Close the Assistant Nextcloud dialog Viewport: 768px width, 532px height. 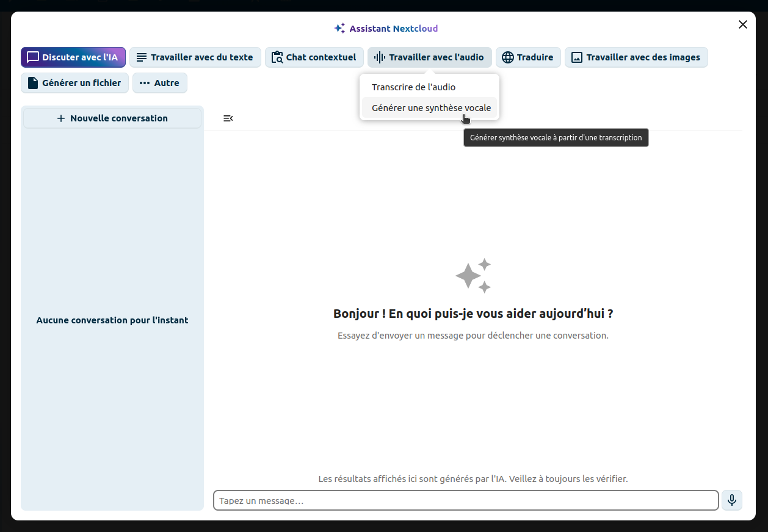pyautogui.click(x=742, y=24)
